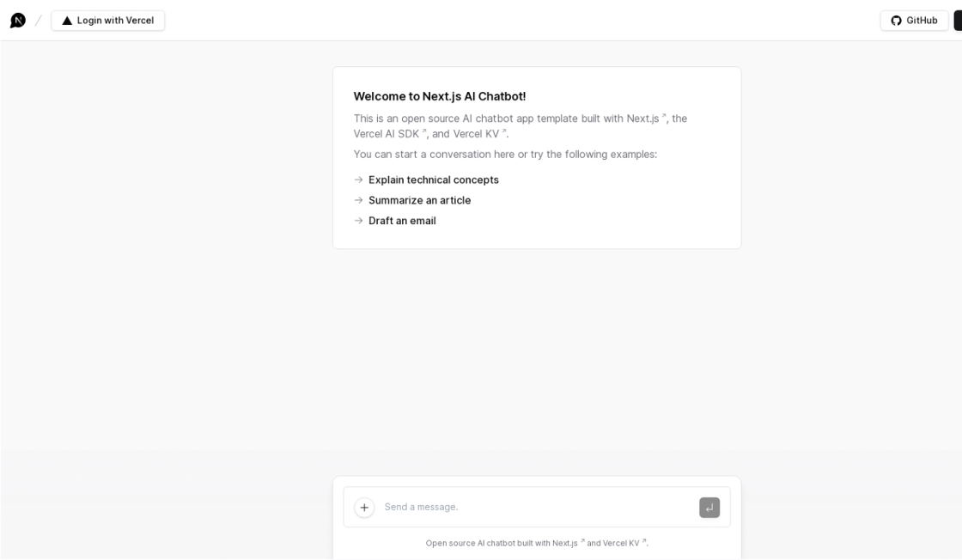
Task: Click the dark button at the header's right edge
Action: [x=958, y=21]
